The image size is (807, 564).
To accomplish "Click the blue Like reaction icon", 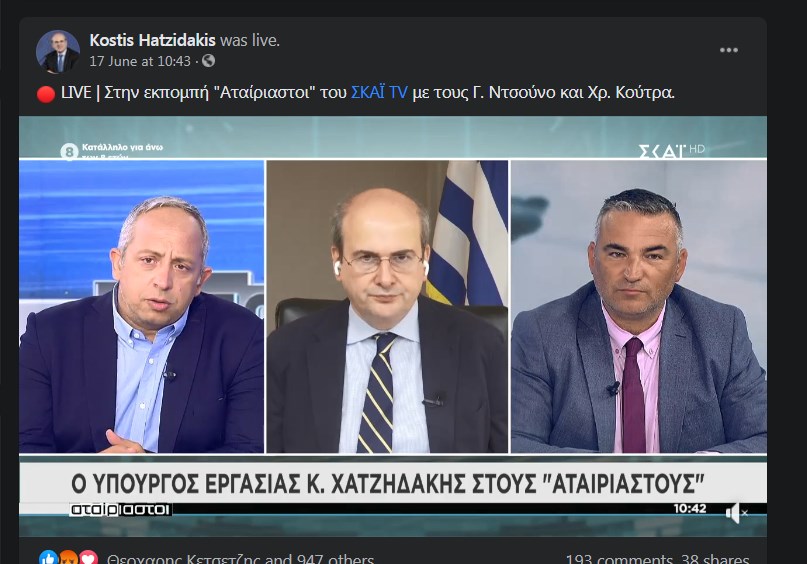I will 48,557.
